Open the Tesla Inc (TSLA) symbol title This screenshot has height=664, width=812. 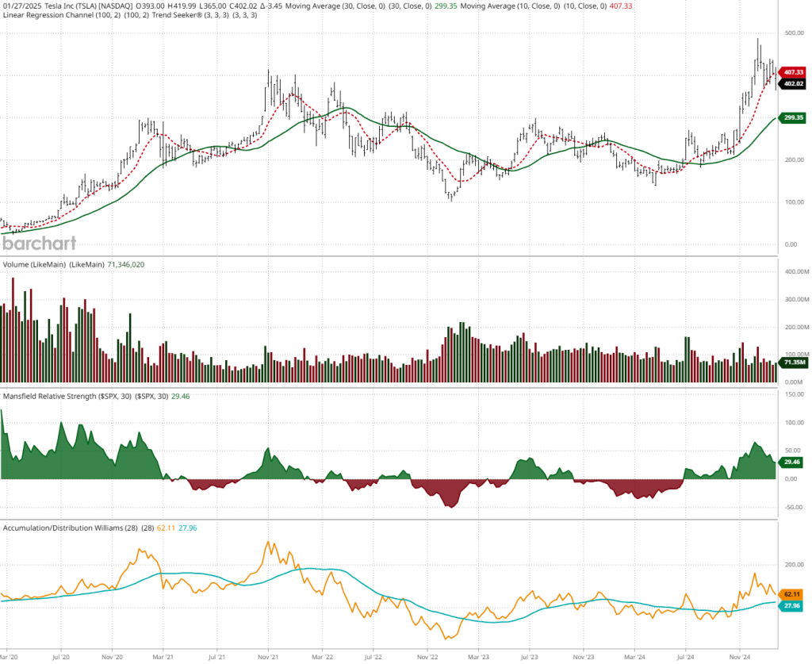[77, 6]
